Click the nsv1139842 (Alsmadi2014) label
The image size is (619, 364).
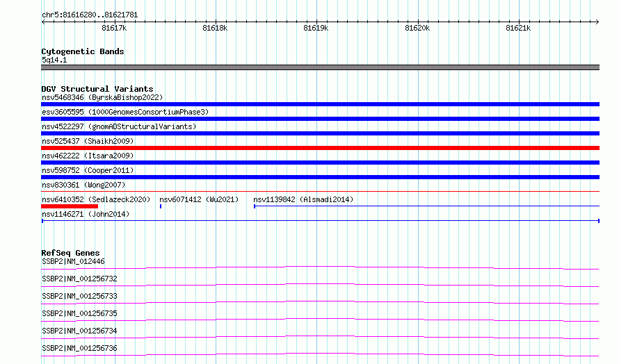pyautogui.click(x=303, y=199)
